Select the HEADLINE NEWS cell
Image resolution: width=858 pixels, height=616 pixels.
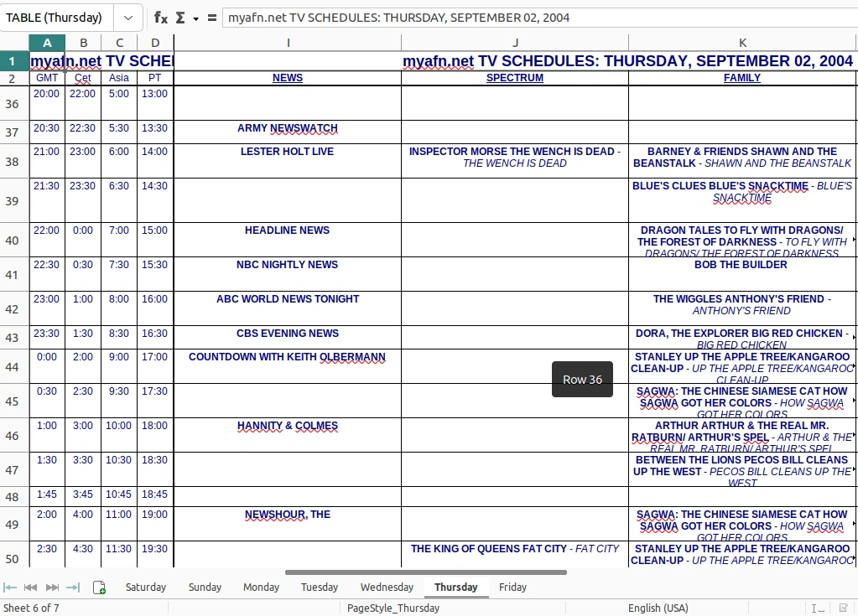pos(288,240)
